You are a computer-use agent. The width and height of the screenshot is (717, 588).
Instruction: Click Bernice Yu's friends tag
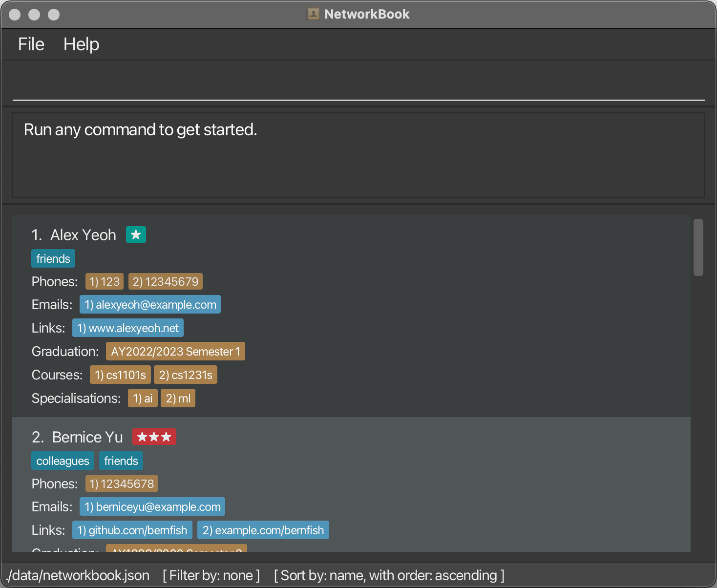(x=121, y=461)
